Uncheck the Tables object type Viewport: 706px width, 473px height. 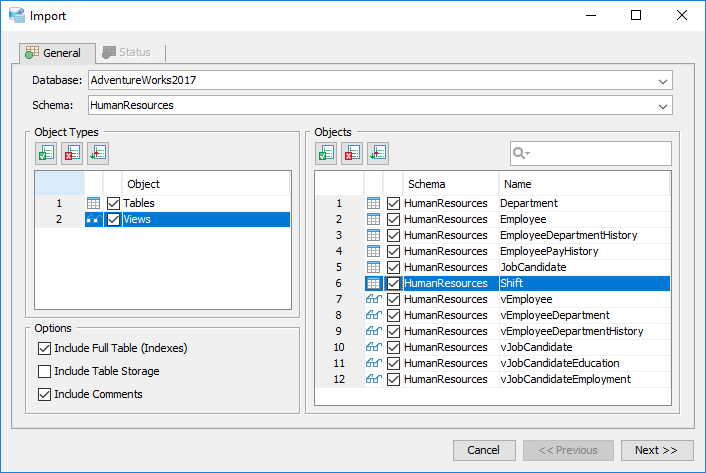113,204
